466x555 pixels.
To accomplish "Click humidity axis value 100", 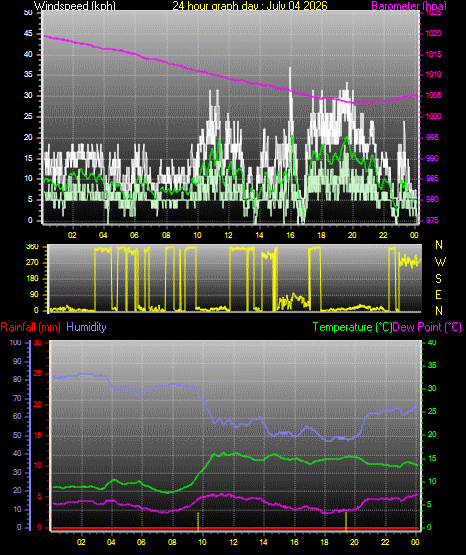I will click(x=16, y=342).
